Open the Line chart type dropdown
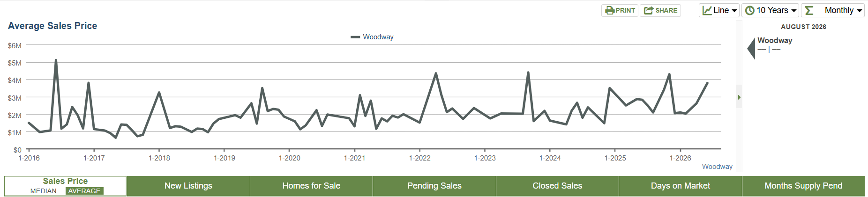This screenshot has width=868, height=197. click(719, 10)
